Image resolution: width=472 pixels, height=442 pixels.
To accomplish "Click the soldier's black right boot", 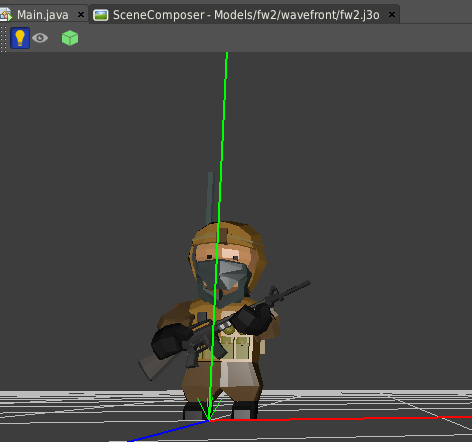I will [245, 410].
